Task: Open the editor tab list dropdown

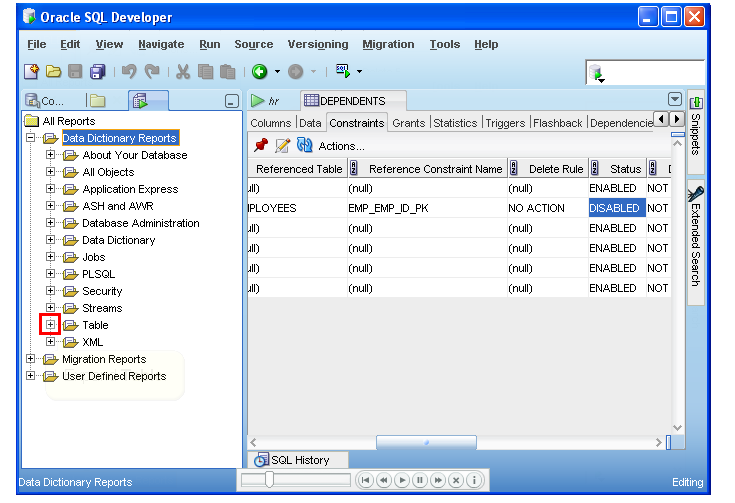Action: 675,99
